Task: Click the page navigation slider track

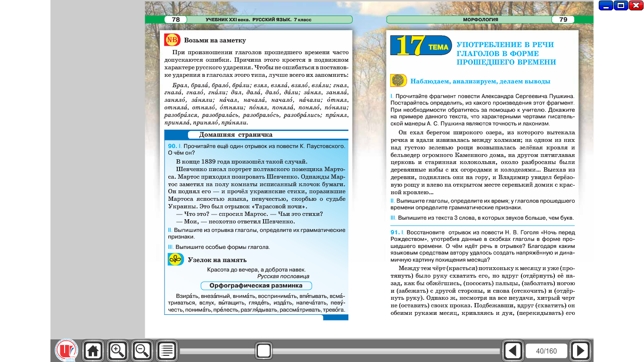Action: point(339,351)
